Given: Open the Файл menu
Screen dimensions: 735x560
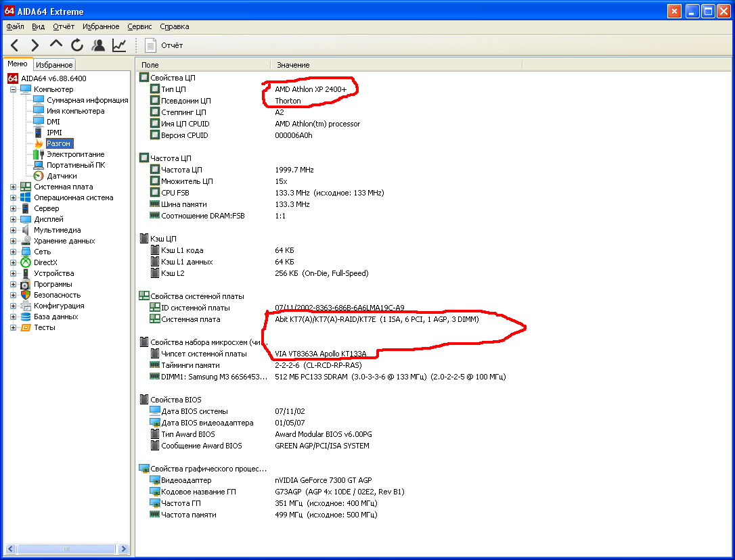Looking at the screenshot, I should (15, 26).
